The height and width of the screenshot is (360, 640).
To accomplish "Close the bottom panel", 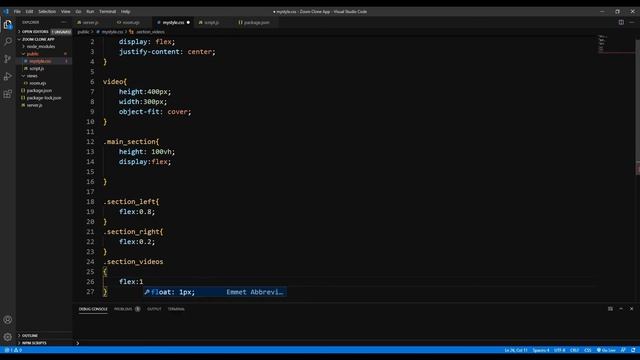I will point(631,309).
